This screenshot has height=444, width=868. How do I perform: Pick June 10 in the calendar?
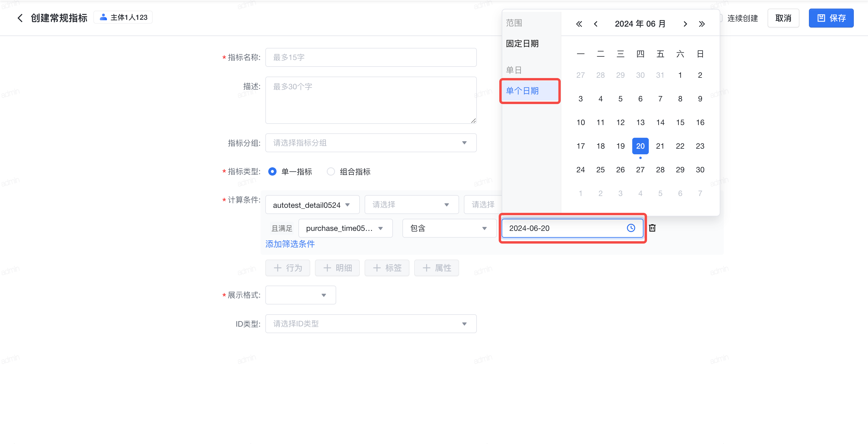click(580, 122)
